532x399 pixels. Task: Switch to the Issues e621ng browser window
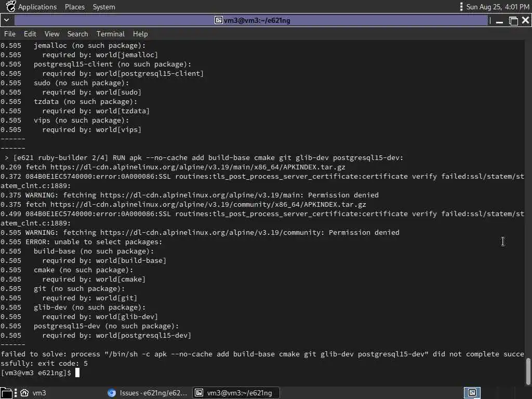(x=147, y=393)
